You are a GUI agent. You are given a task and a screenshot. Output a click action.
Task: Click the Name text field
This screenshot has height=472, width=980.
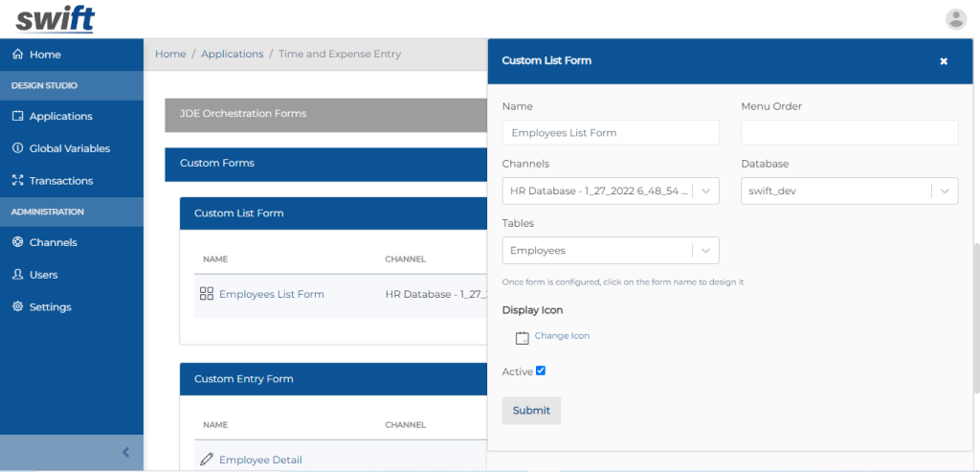pos(610,132)
